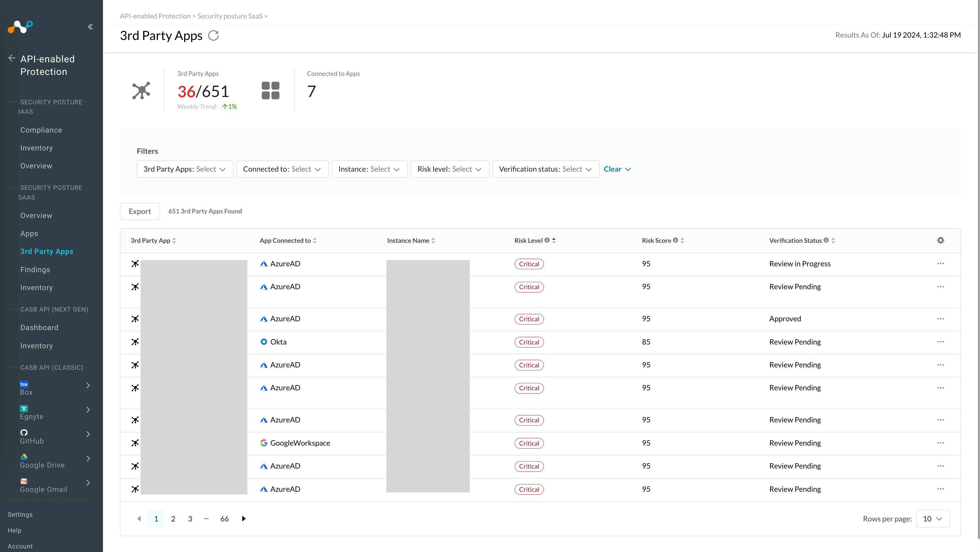Expand the GitHub sidebar entry
This screenshot has width=980, height=552.
tap(88, 434)
